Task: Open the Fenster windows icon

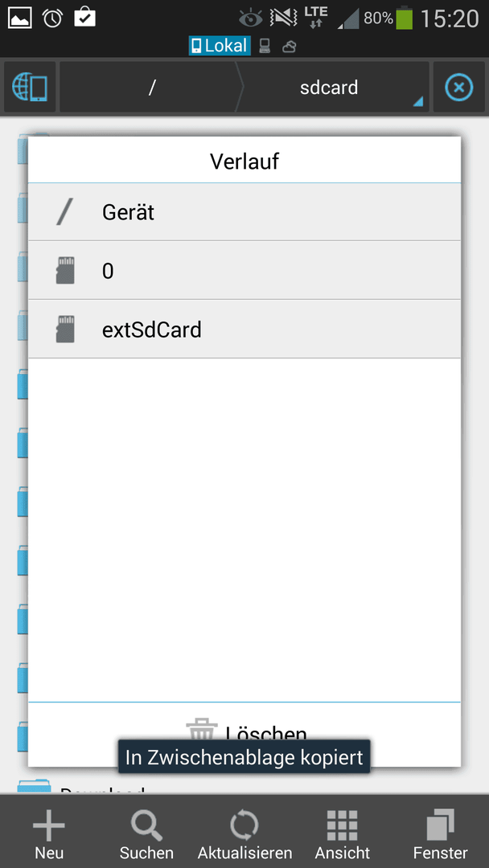Action: click(x=440, y=825)
